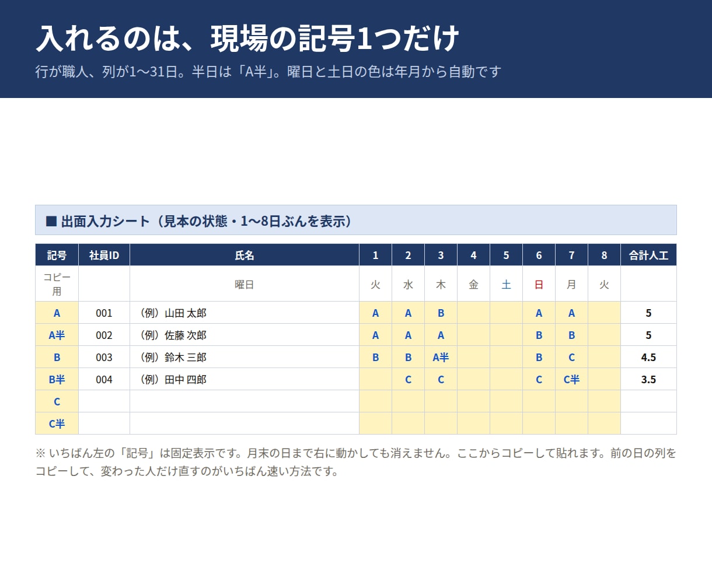
Task: Select 佐藤 次郎's day 1 cell showing A
Action: click(x=375, y=335)
